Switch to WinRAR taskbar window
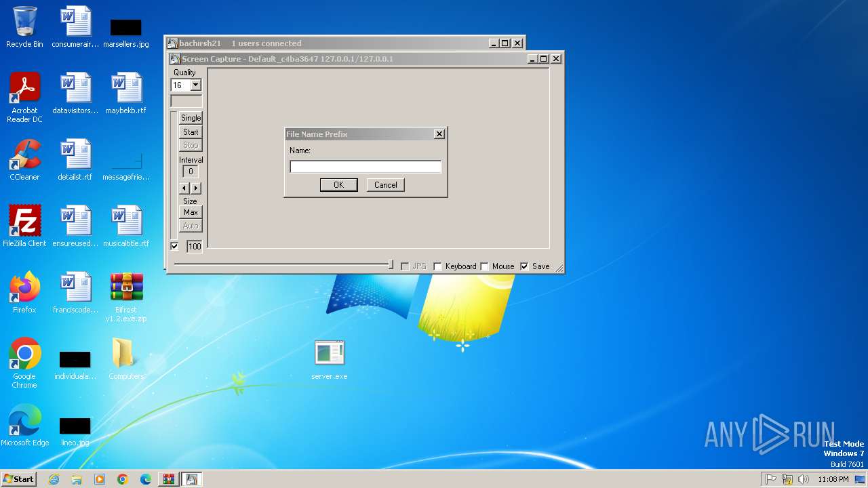This screenshot has width=868, height=488. point(168,479)
